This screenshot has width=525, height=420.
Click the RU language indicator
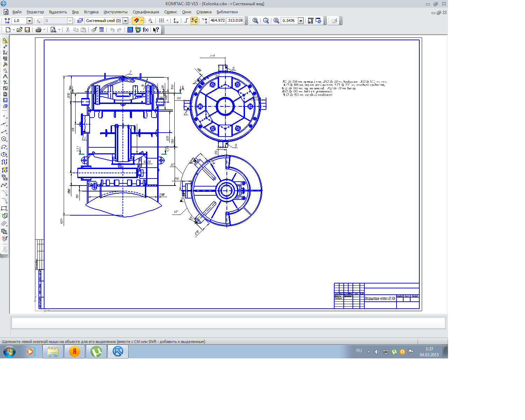coord(359,351)
